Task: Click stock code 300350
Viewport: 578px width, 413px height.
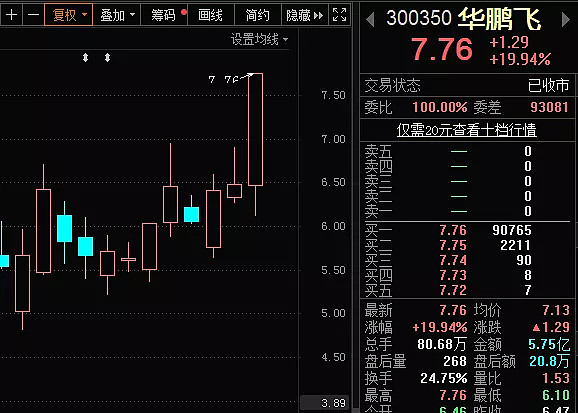Action: (x=419, y=18)
